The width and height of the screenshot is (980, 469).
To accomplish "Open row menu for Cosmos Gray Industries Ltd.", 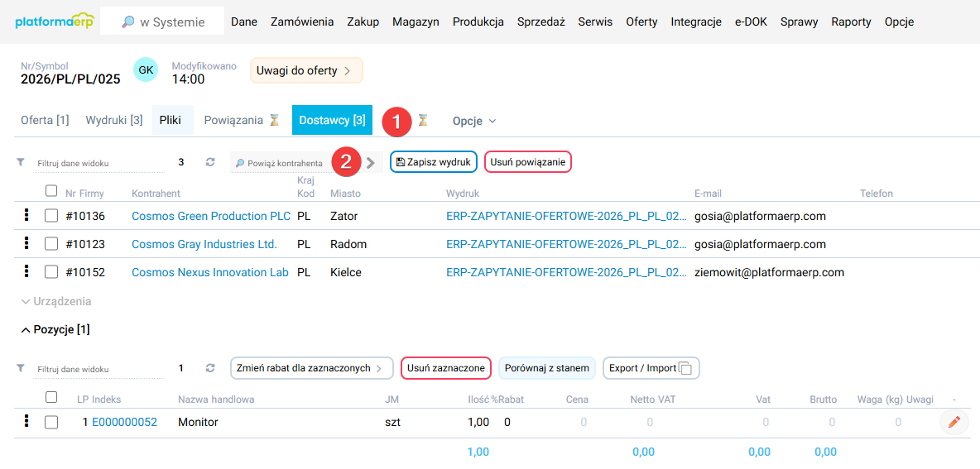I will point(26,243).
